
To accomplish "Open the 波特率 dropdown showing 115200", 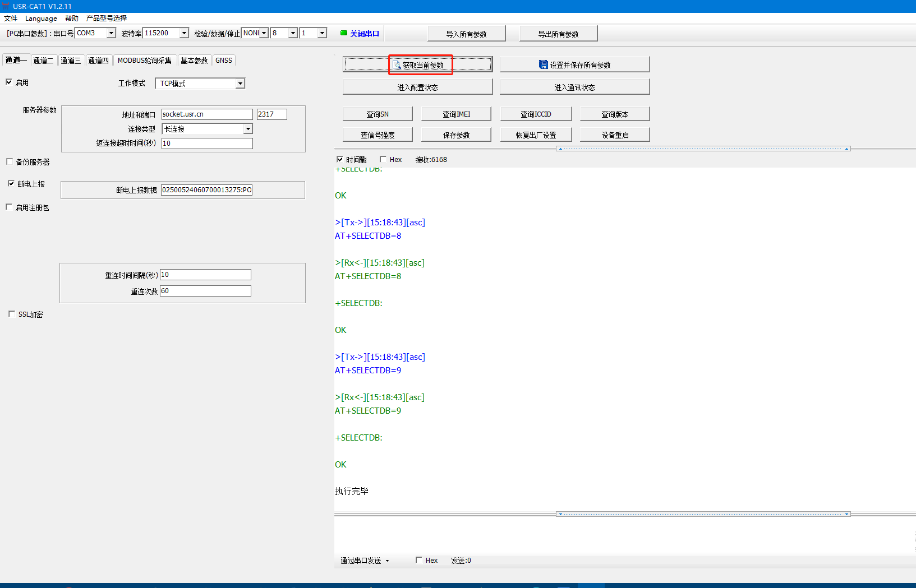I will (x=184, y=33).
